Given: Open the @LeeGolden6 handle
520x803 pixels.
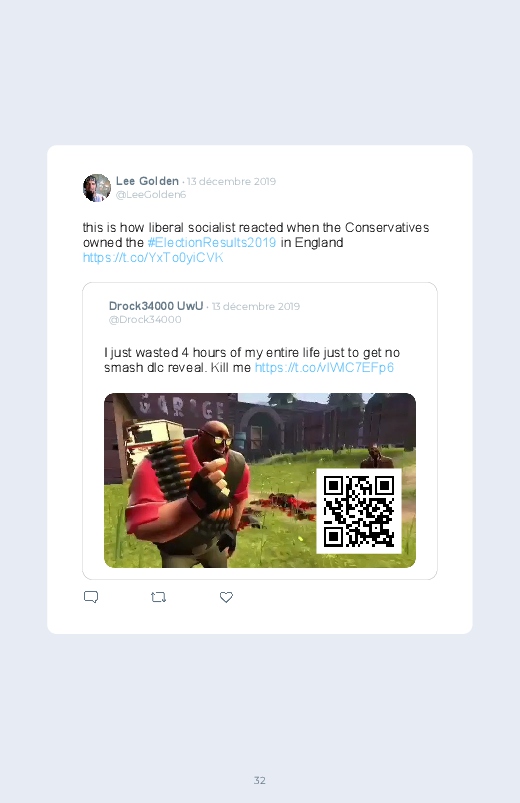Looking at the screenshot, I should pyautogui.click(x=151, y=195).
